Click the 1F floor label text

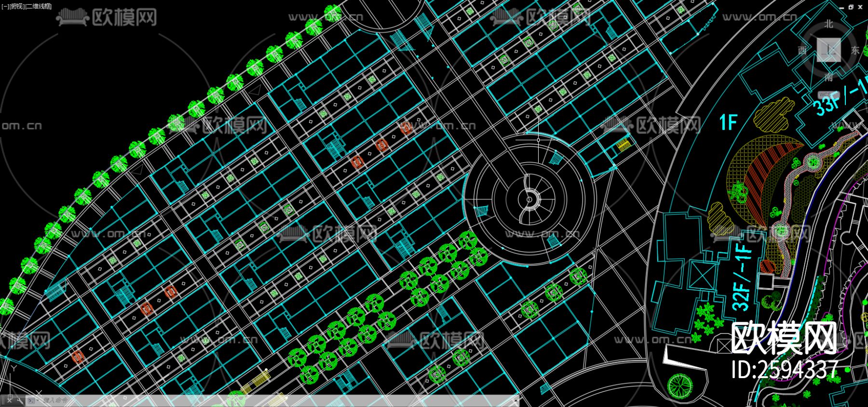click(x=728, y=122)
